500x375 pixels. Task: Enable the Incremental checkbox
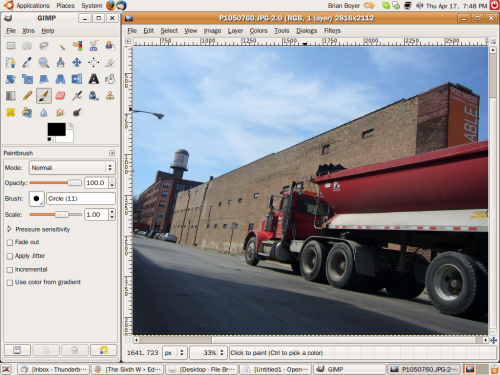[10, 269]
